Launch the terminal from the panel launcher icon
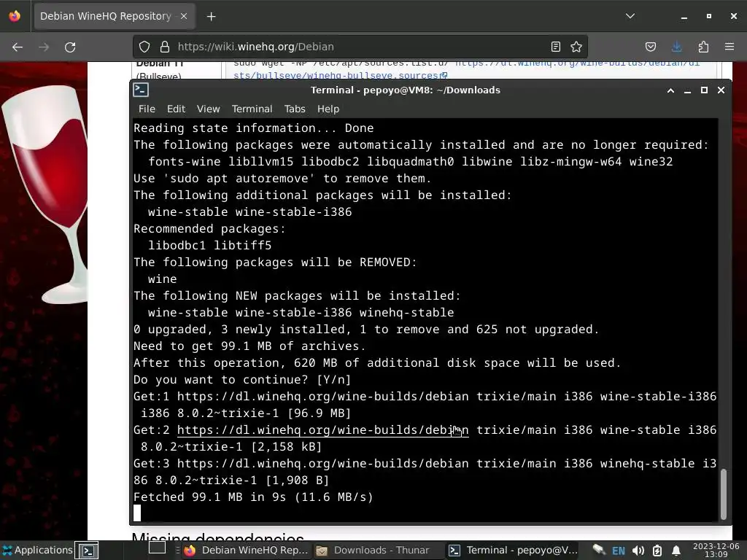747x560 pixels. [88, 551]
